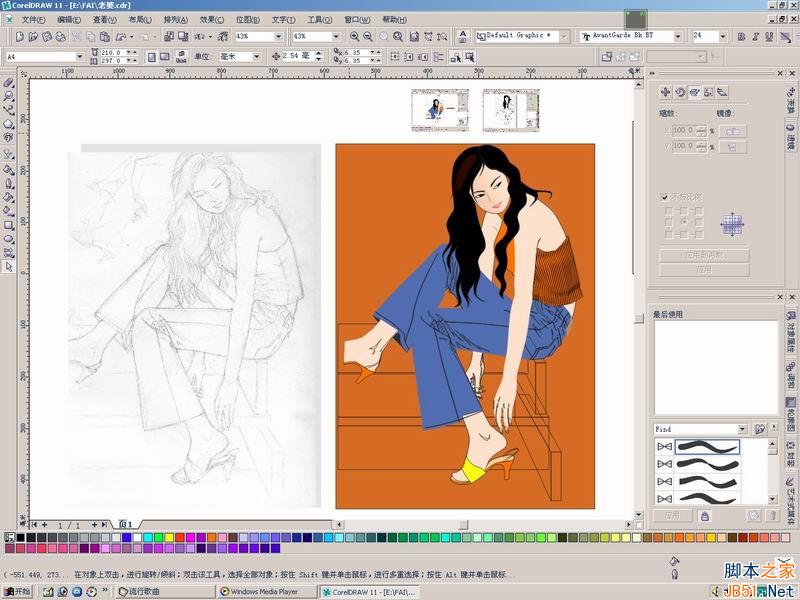Click the New document icon in the toolbar
Screen dimensions: 800x600
tap(19, 36)
